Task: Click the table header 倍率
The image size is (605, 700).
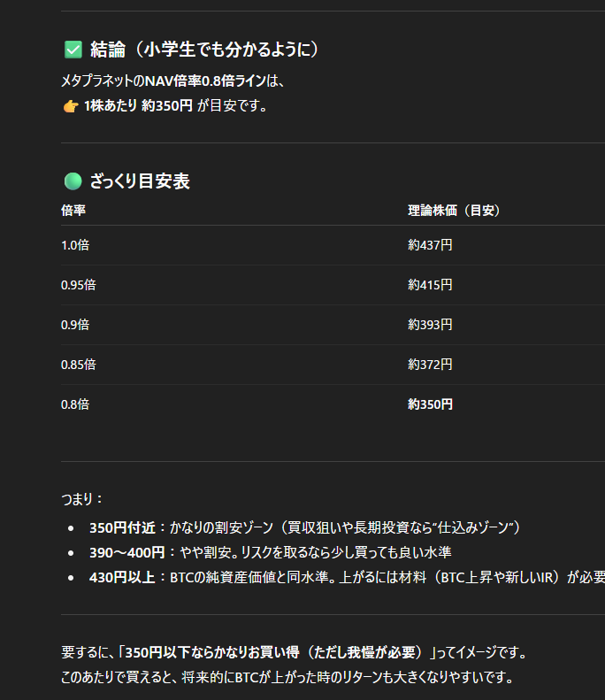Action: pos(73,211)
